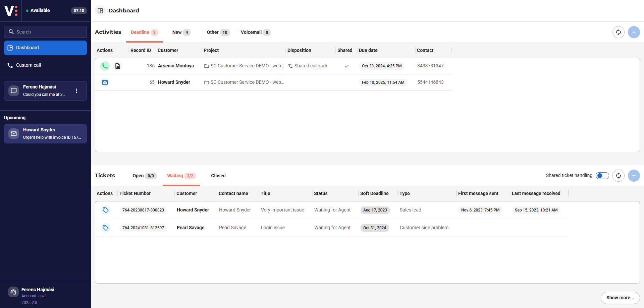644x308 pixels.
Task: Refresh the Tickets list
Action: point(618,176)
